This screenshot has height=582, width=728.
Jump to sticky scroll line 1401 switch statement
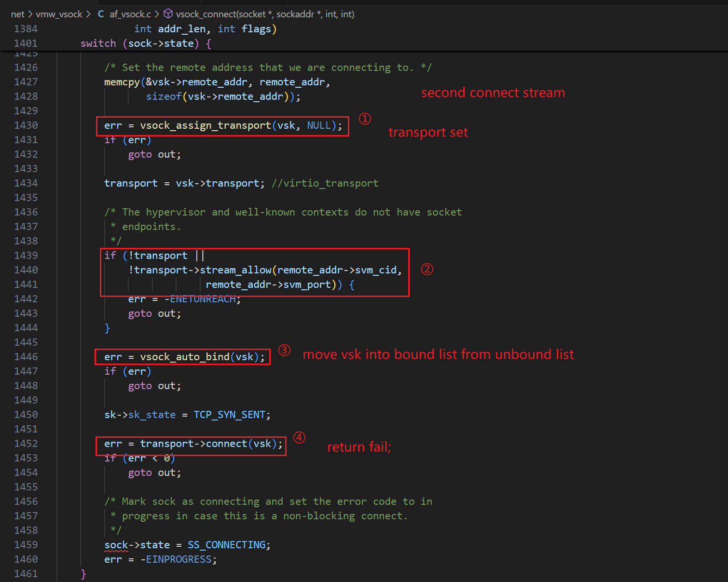[x=146, y=43]
